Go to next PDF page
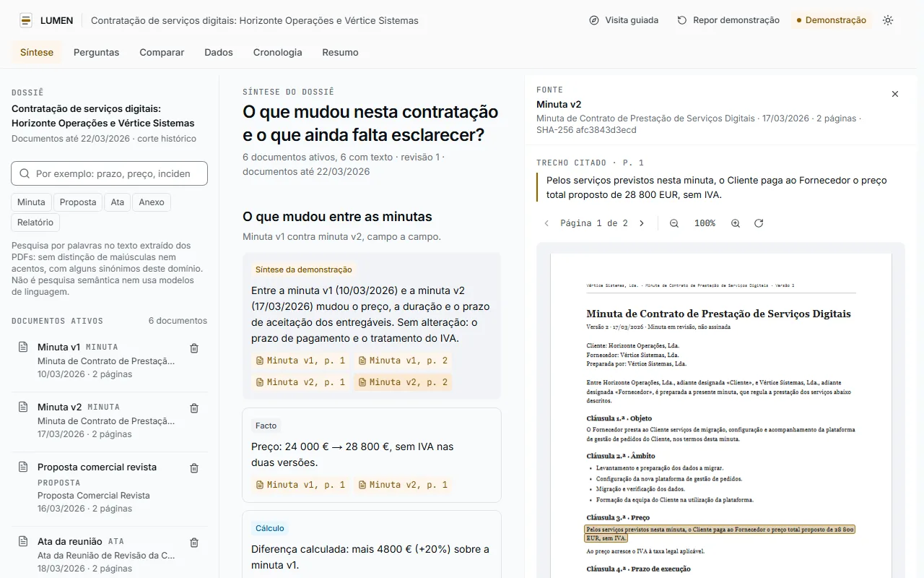Viewport: 924px width, 578px height. click(642, 223)
